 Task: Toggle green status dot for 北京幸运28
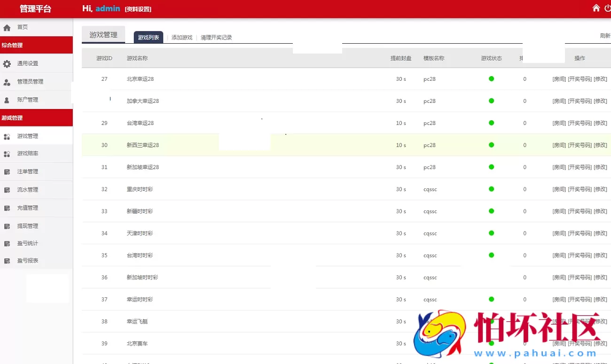coord(491,79)
